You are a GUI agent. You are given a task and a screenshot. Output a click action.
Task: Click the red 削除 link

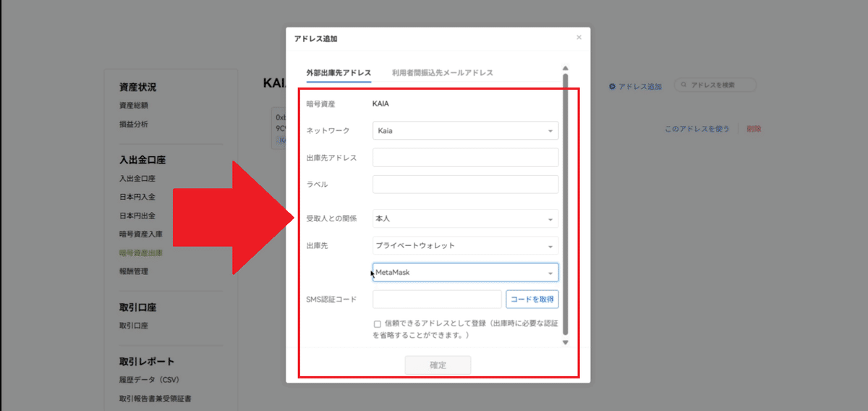(x=754, y=129)
